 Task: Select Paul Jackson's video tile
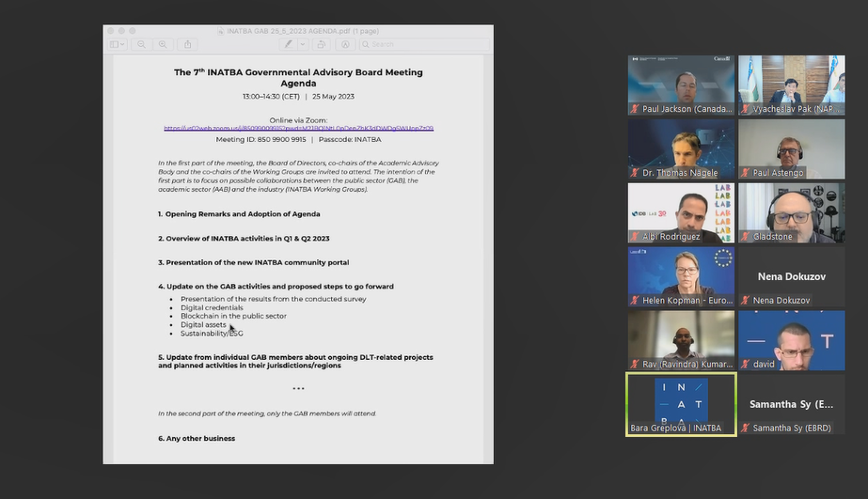click(x=681, y=86)
